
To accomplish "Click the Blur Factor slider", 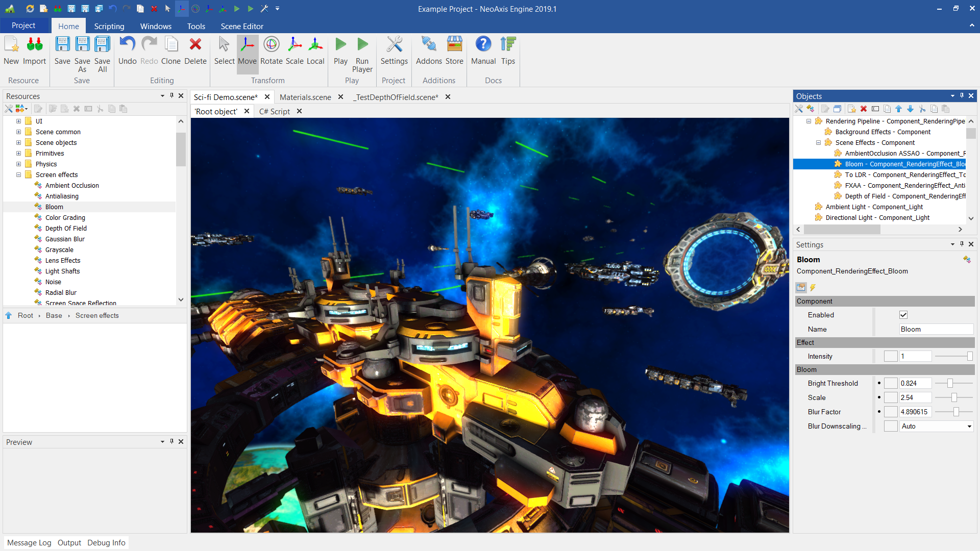I will (955, 412).
